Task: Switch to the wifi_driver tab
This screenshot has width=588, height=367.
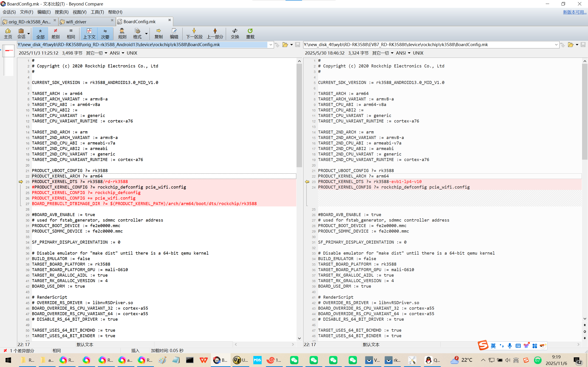Action: pyautogui.click(x=76, y=22)
